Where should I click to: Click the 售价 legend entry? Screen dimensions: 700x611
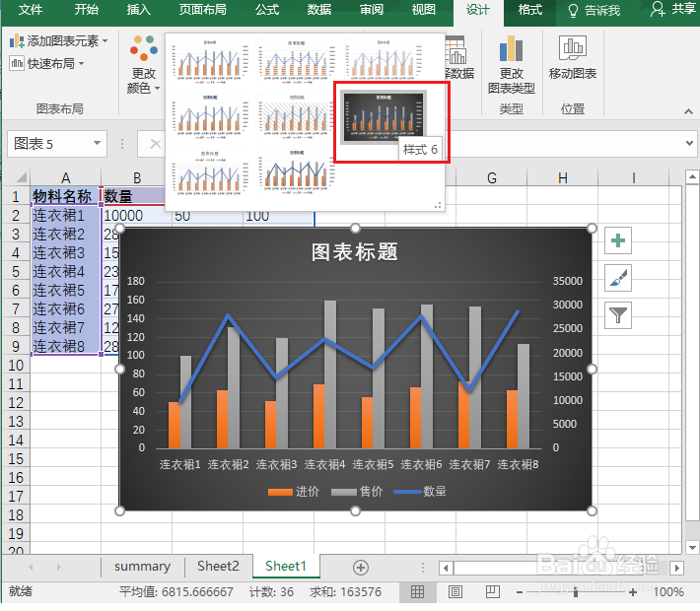[x=357, y=492]
